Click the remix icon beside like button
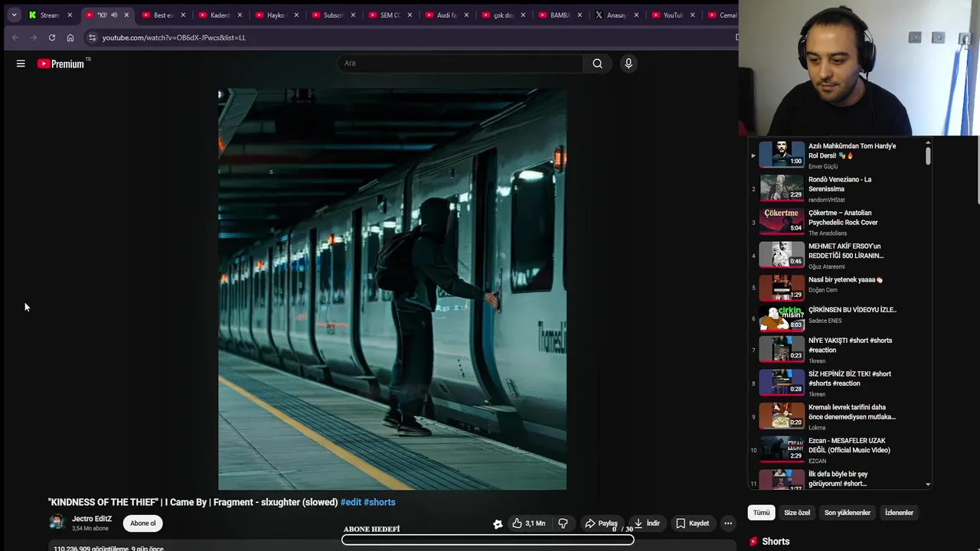 click(498, 524)
